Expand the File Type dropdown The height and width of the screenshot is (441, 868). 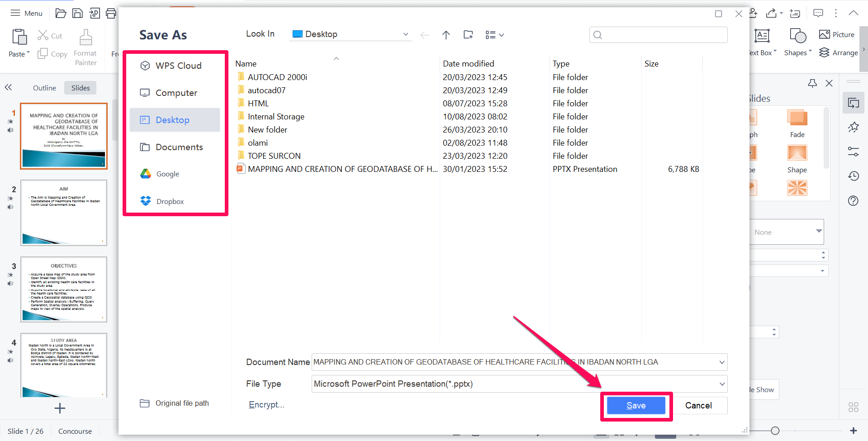(721, 384)
